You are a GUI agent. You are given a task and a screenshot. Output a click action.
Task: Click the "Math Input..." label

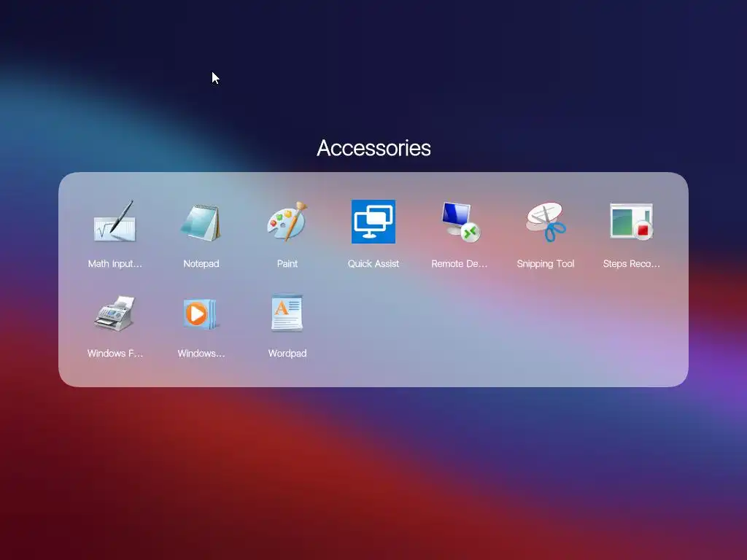tap(115, 263)
